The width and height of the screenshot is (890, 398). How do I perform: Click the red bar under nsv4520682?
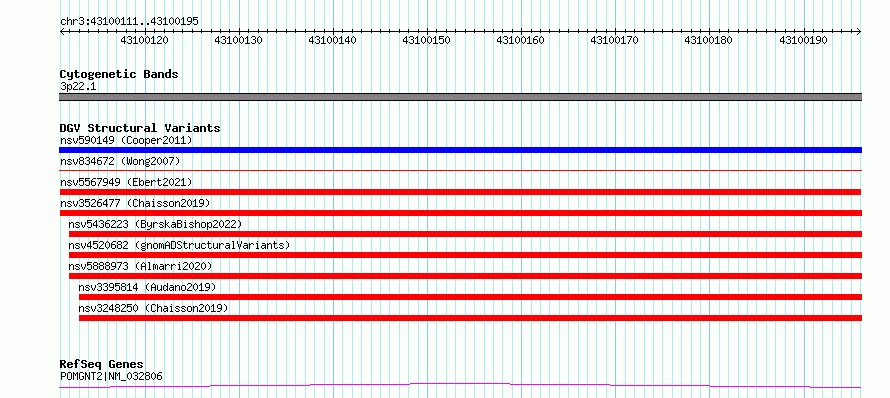[465, 255]
